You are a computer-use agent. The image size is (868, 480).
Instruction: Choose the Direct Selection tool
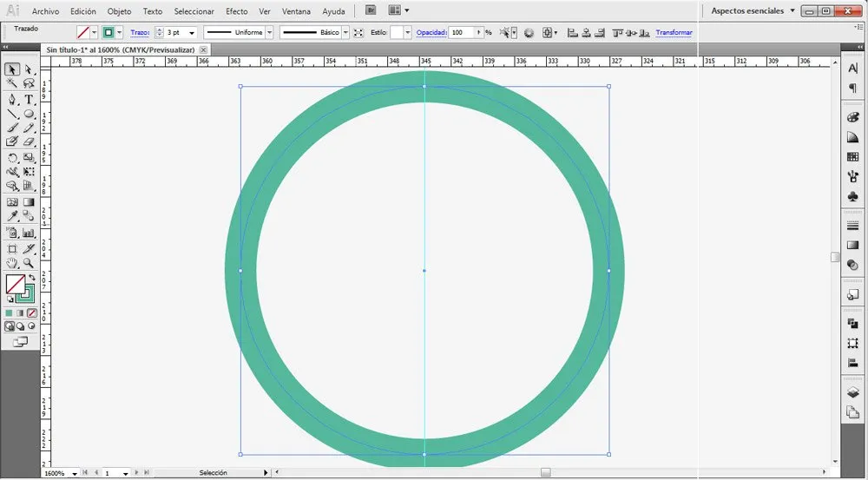pos(29,69)
